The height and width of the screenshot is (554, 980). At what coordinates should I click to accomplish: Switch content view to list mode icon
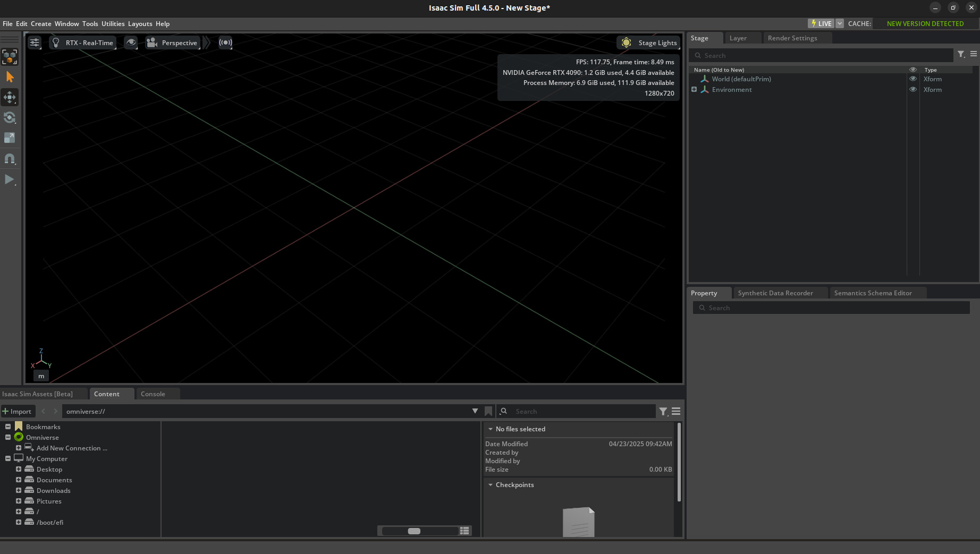(x=465, y=531)
